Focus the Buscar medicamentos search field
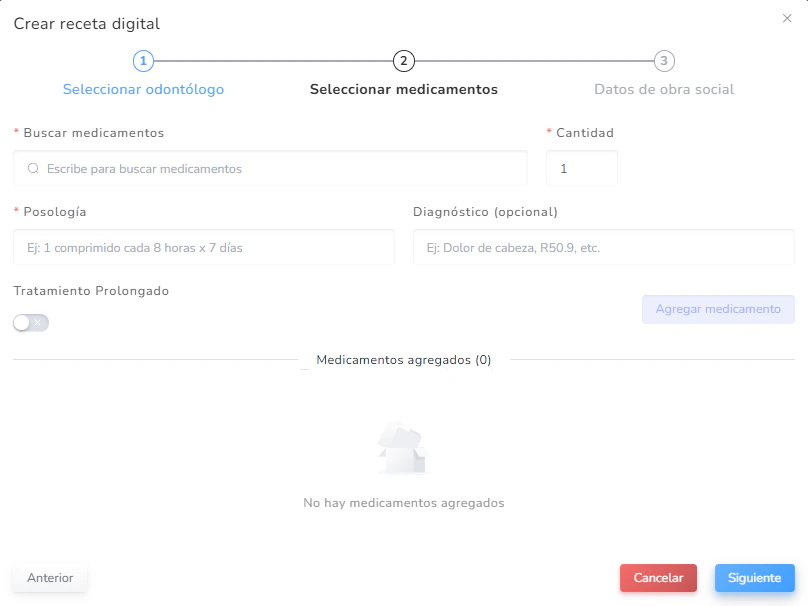Screen dimensions: 808x606 (x=271, y=168)
